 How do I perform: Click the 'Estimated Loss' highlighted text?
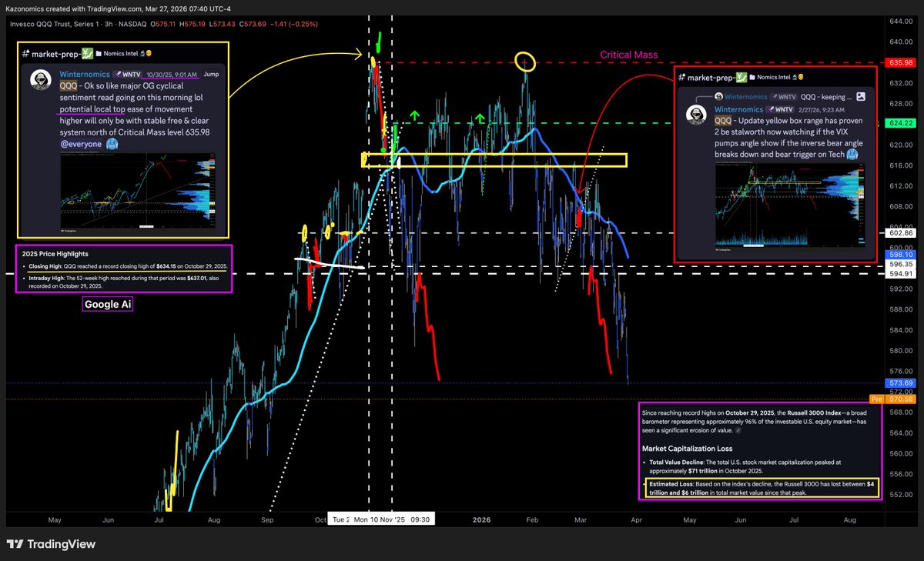click(x=764, y=488)
